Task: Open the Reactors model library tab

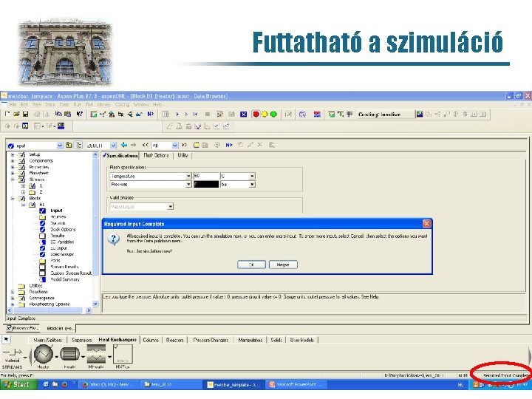Action: click(174, 340)
